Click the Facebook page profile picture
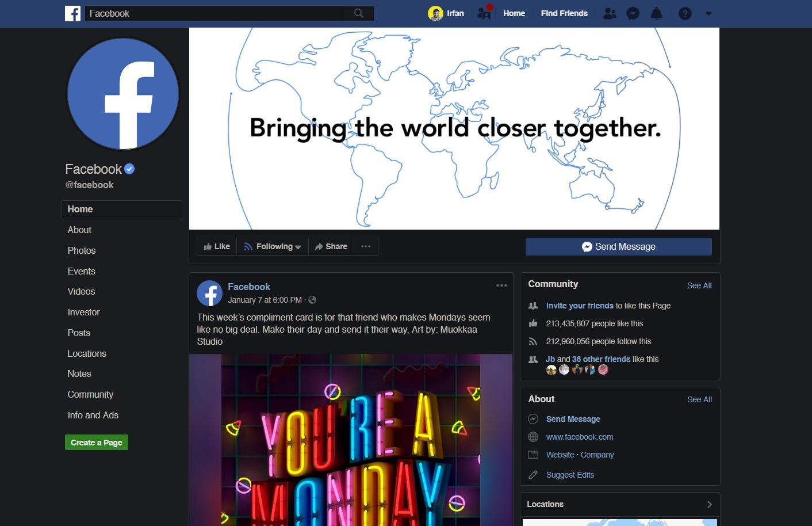The image size is (812, 526). coord(123,94)
